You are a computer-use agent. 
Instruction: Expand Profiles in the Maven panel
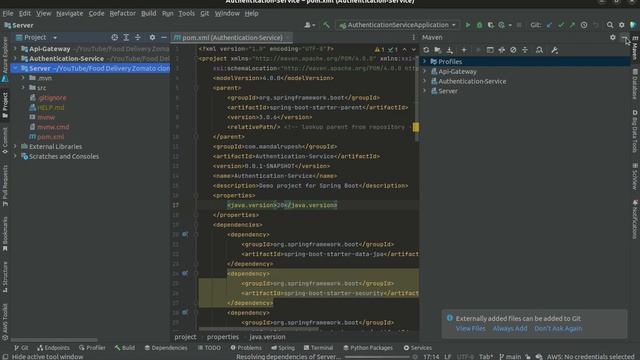coord(425,62)
